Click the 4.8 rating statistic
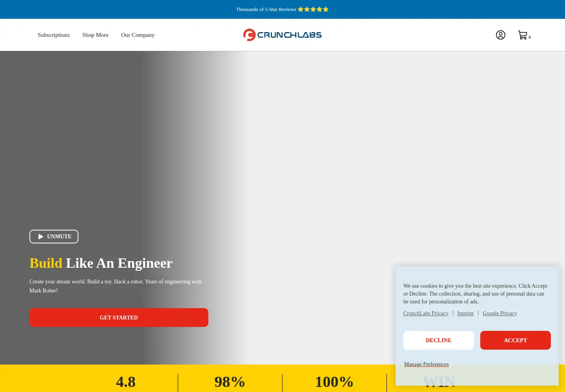565x392 pixels. [x=126, y=382]
